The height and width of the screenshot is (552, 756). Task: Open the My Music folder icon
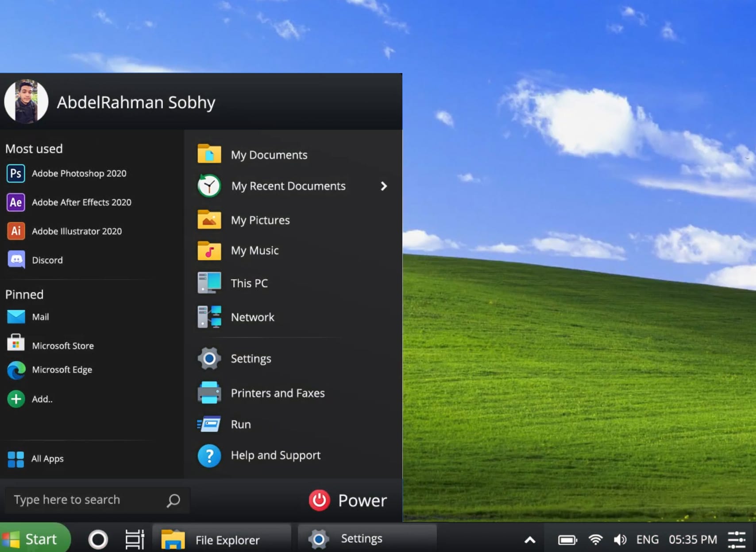tap(209, 250)
